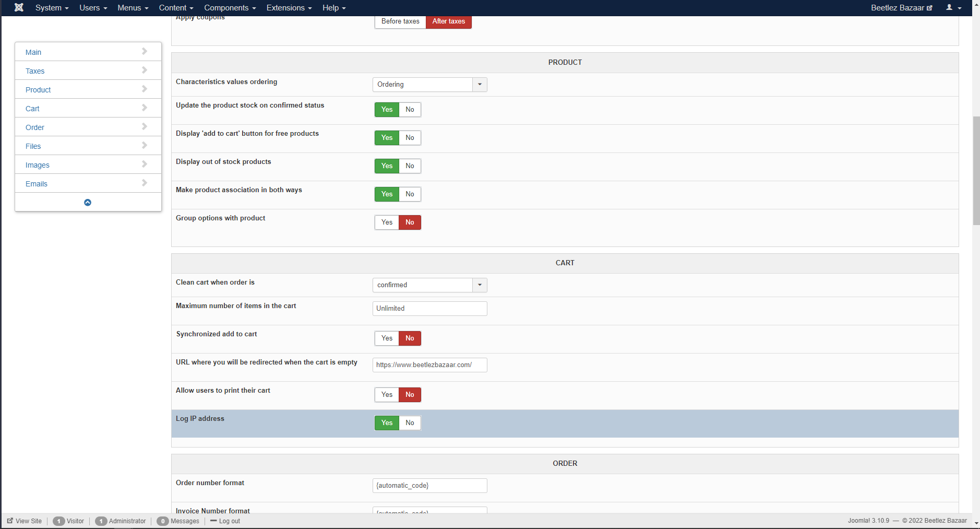The width and height of the screenshot is (980, 529).
Task: Open the user account menu icon
Action: point(953,7)
